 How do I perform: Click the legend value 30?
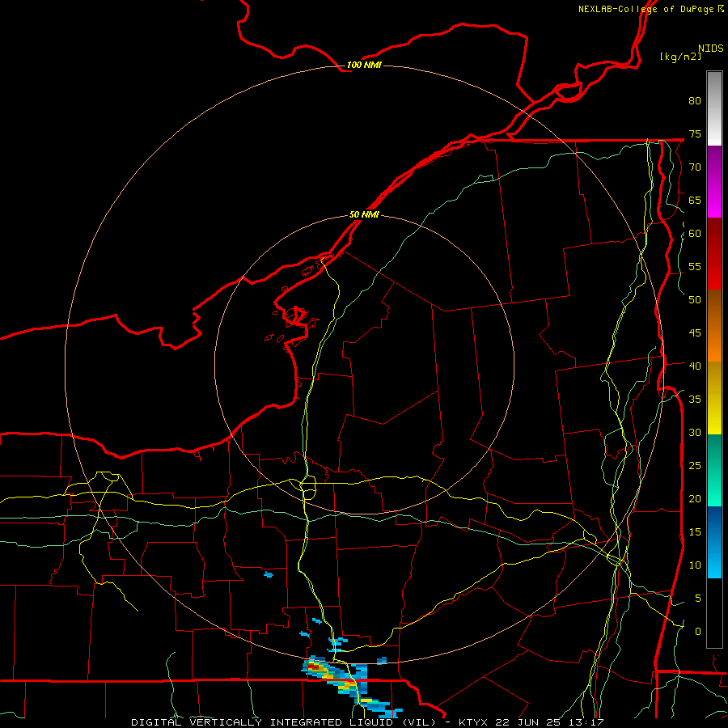coord(695,432)
